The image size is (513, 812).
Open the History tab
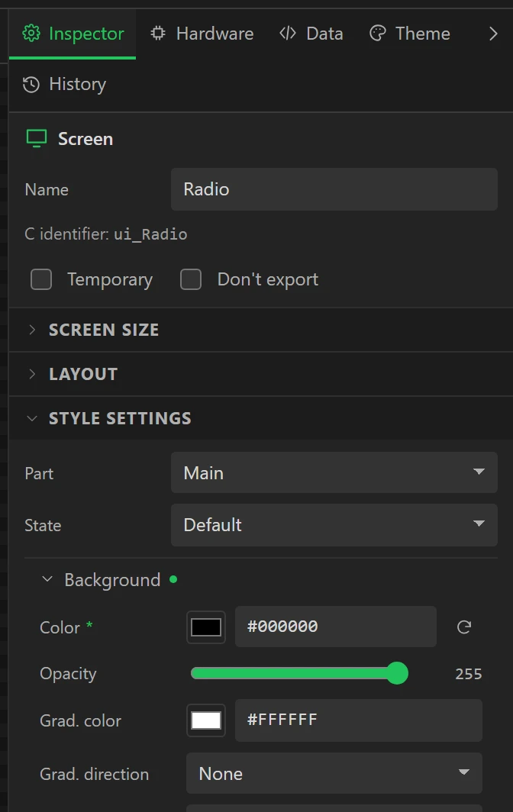pyautogui.click(x=65, y=85)
